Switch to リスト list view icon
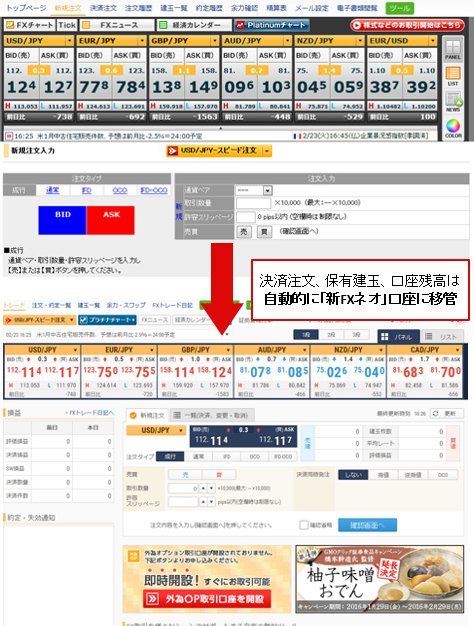The height and width of the screenshot is (626, 474). 442,337
